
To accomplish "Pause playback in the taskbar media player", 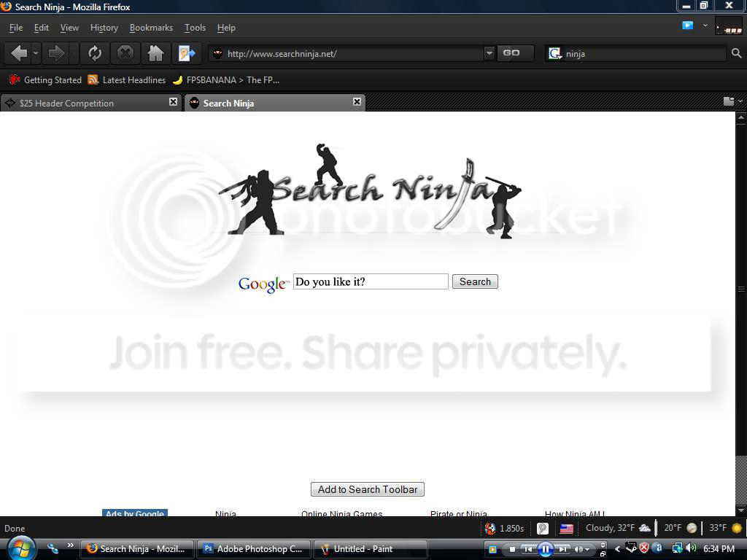I will (546, 550).
